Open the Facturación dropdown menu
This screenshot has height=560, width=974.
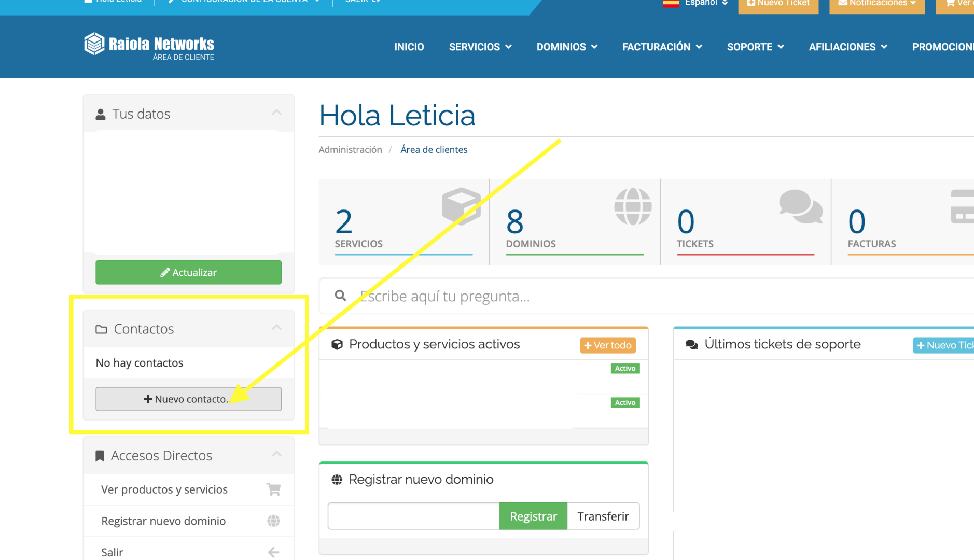(x=662, y=47)
